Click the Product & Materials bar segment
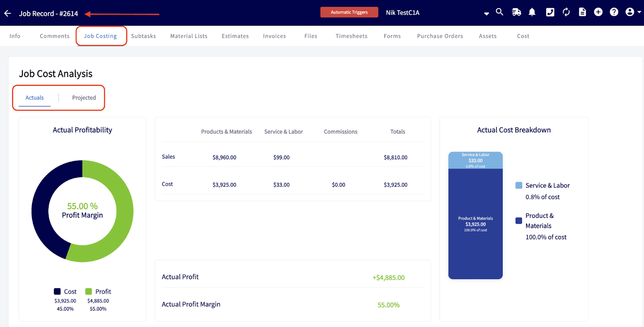The height and width of the screenshot is (327, 644). (x=475, y=224)
